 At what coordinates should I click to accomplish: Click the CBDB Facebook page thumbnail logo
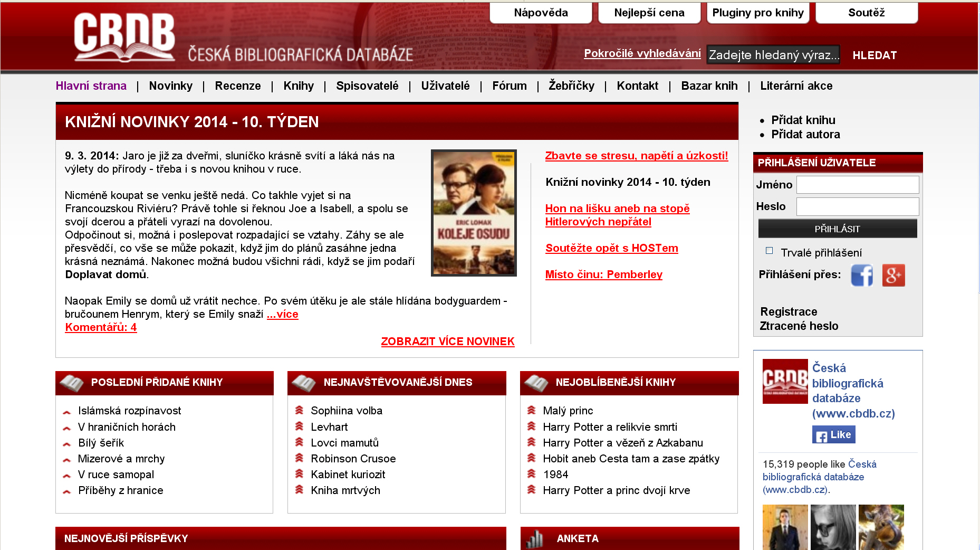tap(785, 381)
